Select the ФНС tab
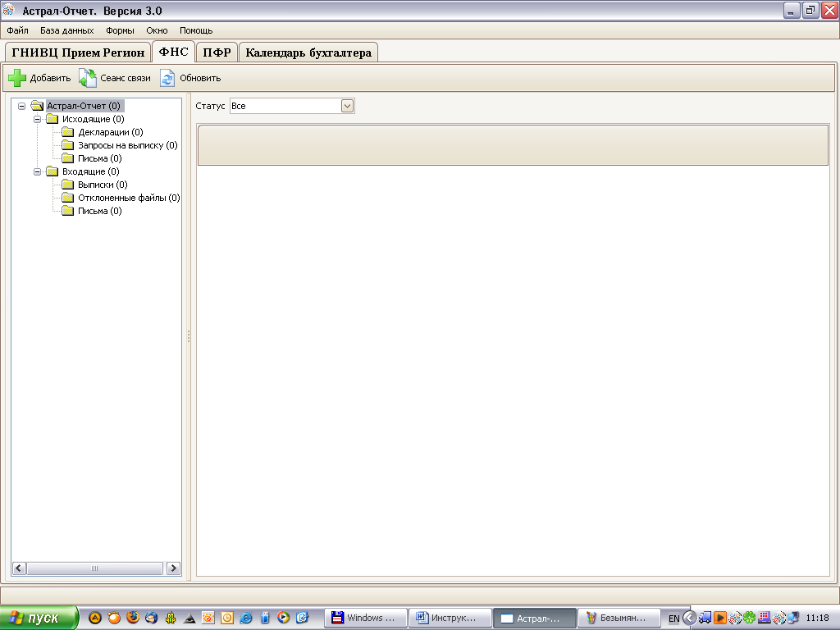This screenshot has width=840, height=630. (x=174, y=52)
